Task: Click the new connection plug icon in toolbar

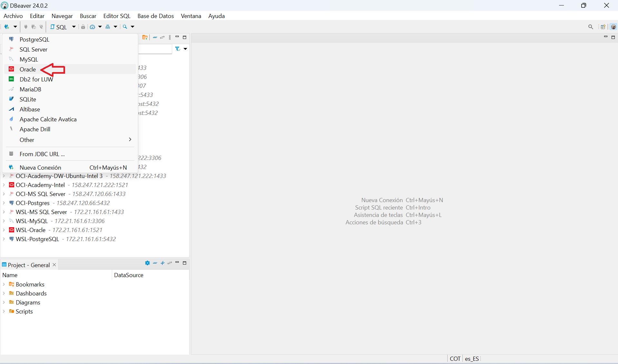Action: click(x=6, y=27)
